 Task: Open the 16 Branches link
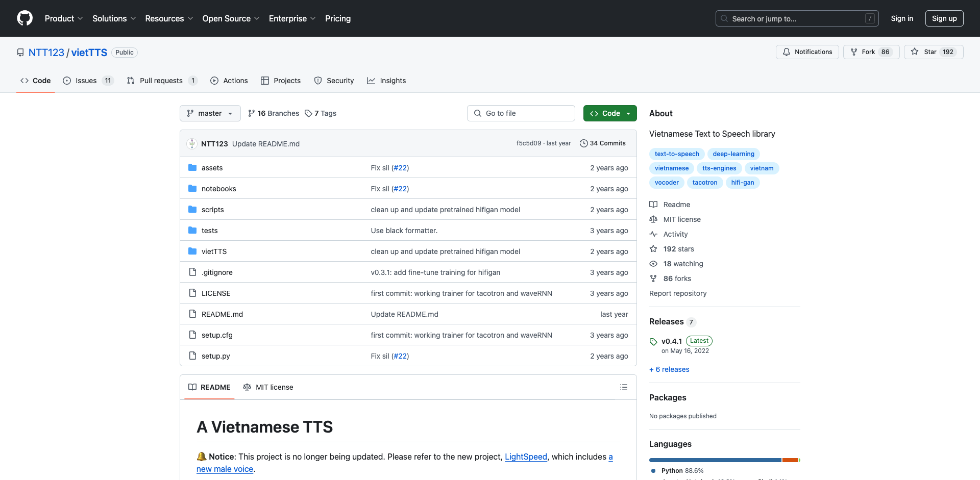pyautogui.click(x=274, y=113)
